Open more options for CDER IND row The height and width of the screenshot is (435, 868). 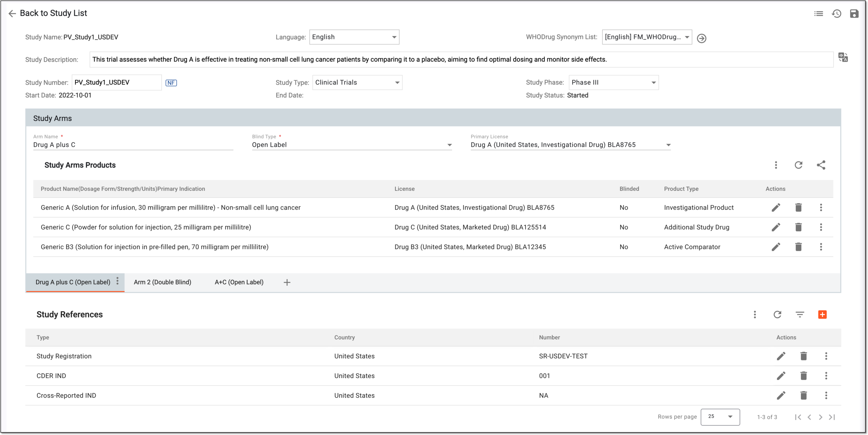coord(826,376)
